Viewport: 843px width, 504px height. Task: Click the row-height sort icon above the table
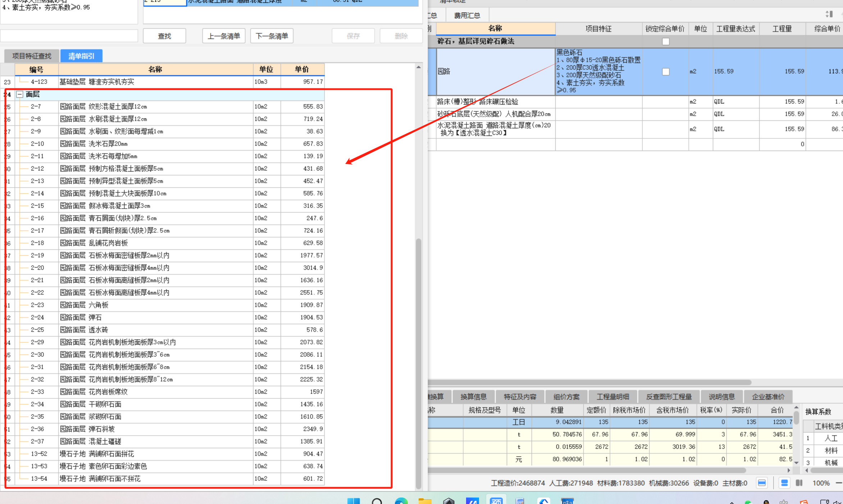coord(829,14)
